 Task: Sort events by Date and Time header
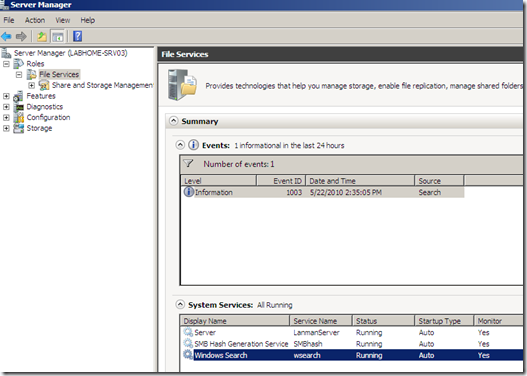[x=360, y=181]
